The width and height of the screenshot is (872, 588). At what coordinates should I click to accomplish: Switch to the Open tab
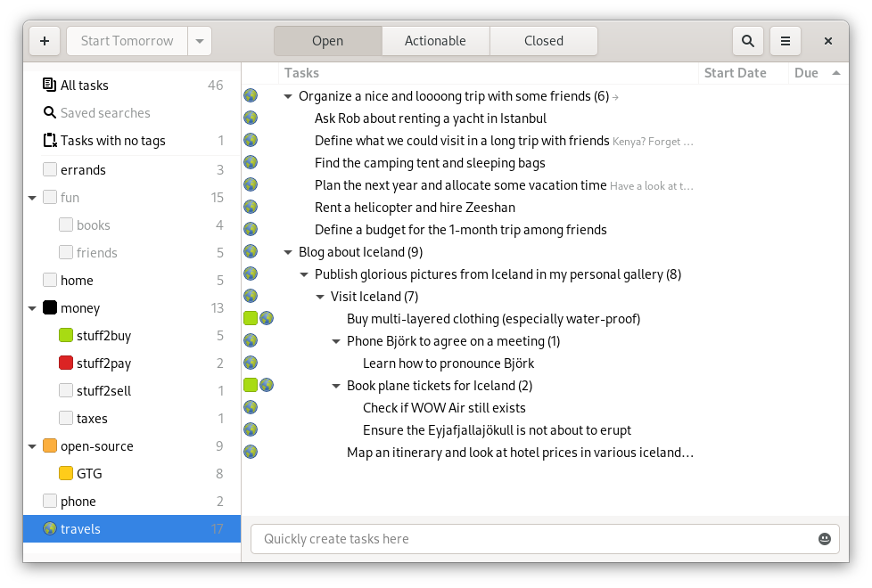pyautogui.click(x=327, y=41)
